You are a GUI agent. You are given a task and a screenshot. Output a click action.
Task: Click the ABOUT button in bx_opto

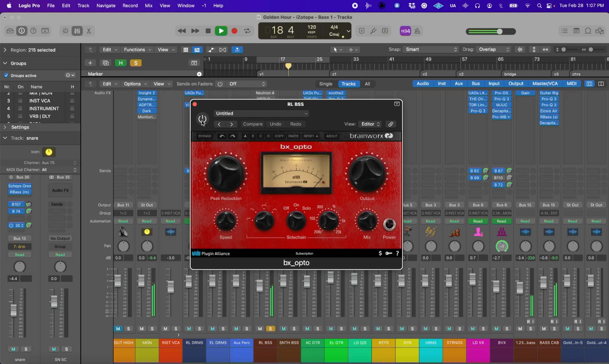pos(332,136)
